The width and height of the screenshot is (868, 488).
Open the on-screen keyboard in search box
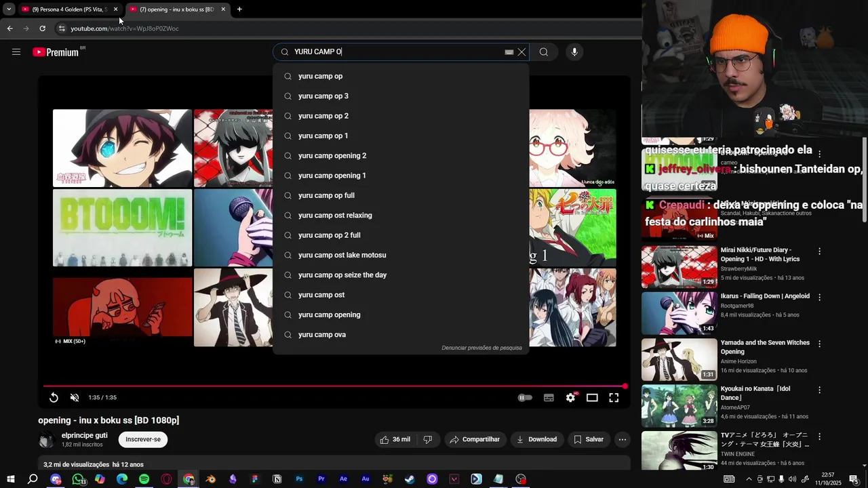509,52
